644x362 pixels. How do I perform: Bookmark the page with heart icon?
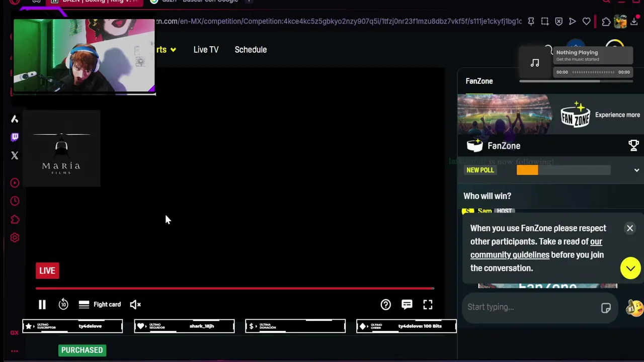coord(586,22)
